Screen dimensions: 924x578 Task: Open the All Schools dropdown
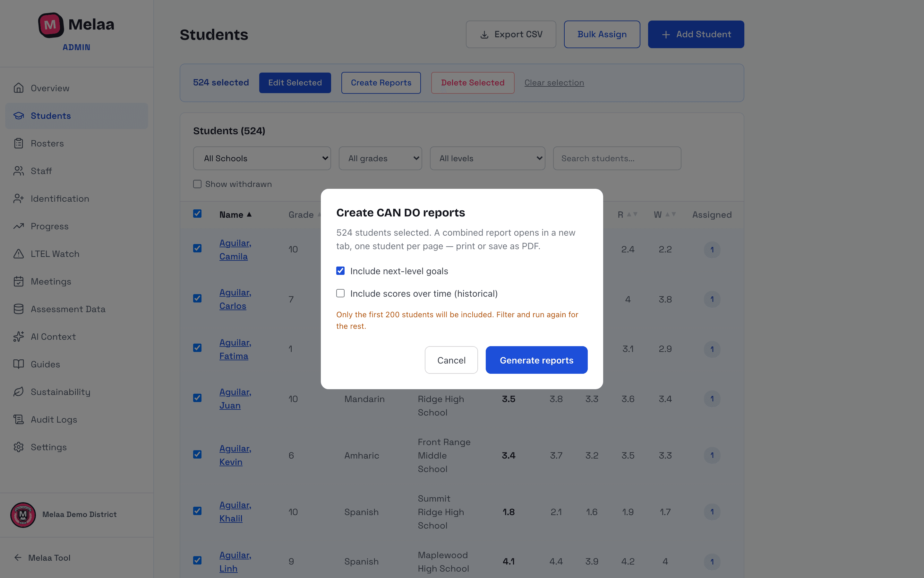click(x=262, y=158)
